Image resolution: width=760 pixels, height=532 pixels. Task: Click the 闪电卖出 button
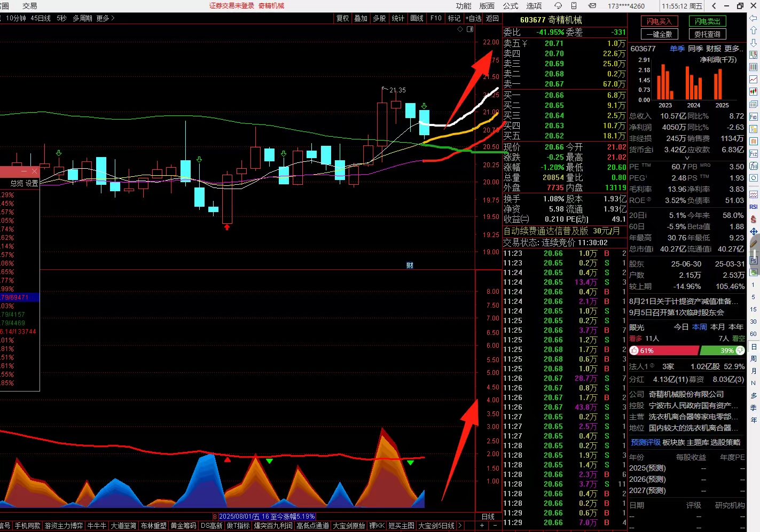tap(708, 21)
